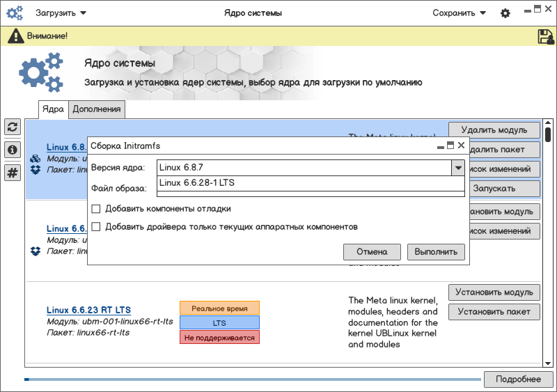Open the Linux 6.6.23 RT LTS link
This screenshot has width=557, height=392.
[88, 310]
